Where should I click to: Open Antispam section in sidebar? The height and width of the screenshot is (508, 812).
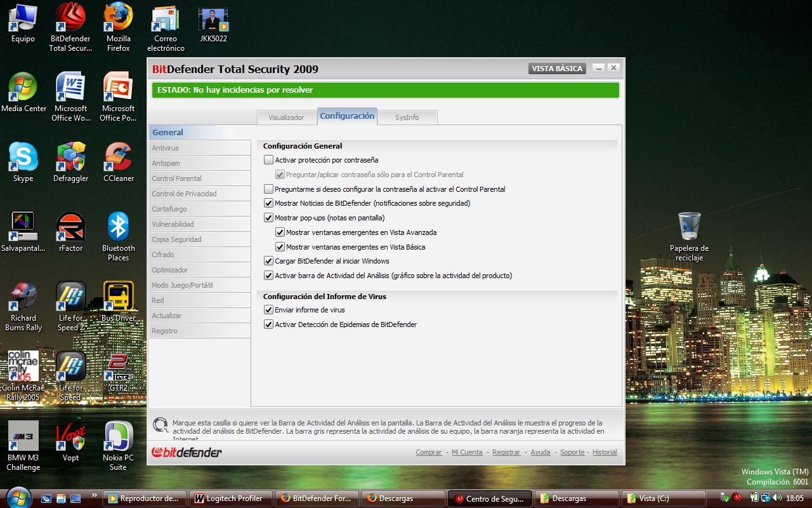pos(200,163)
